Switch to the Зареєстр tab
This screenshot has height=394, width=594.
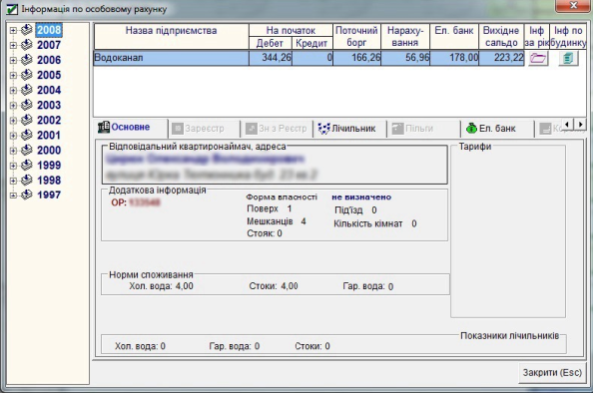click(x=204, y=129)
